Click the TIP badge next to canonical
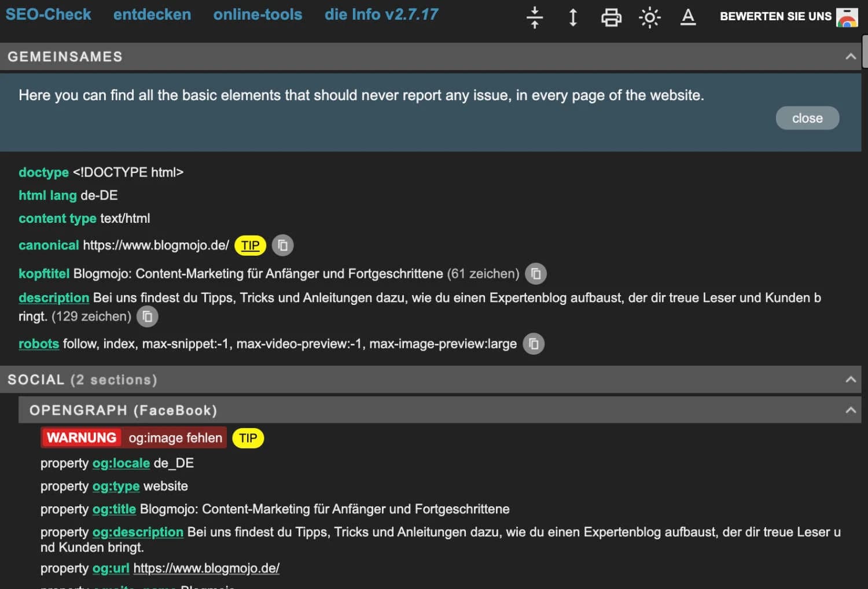Screen dimensions: 868x589 pyautogui.click(x=249, y=245)
